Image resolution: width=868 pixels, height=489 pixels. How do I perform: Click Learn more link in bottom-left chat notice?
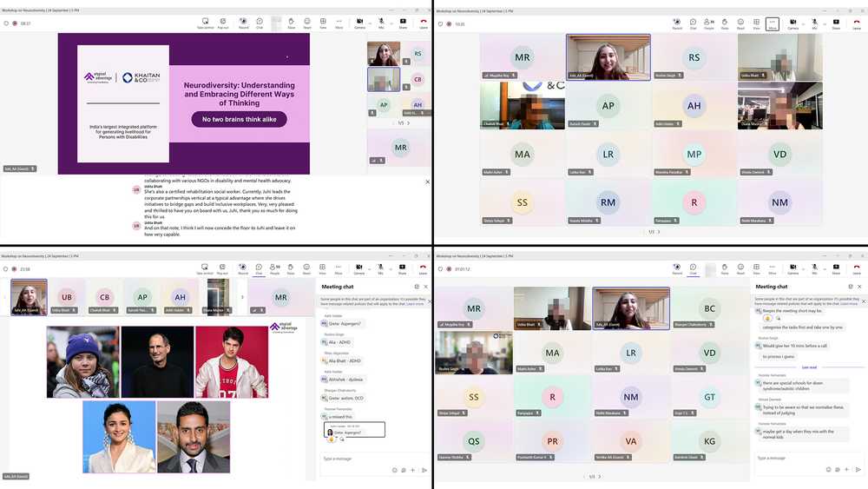click(415, 304)
